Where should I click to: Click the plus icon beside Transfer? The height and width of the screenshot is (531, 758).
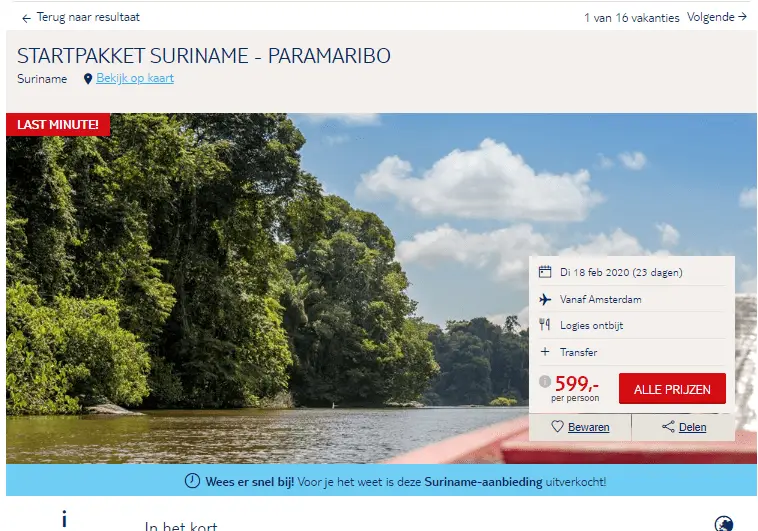pyautogui.click(x=545, y=352)
